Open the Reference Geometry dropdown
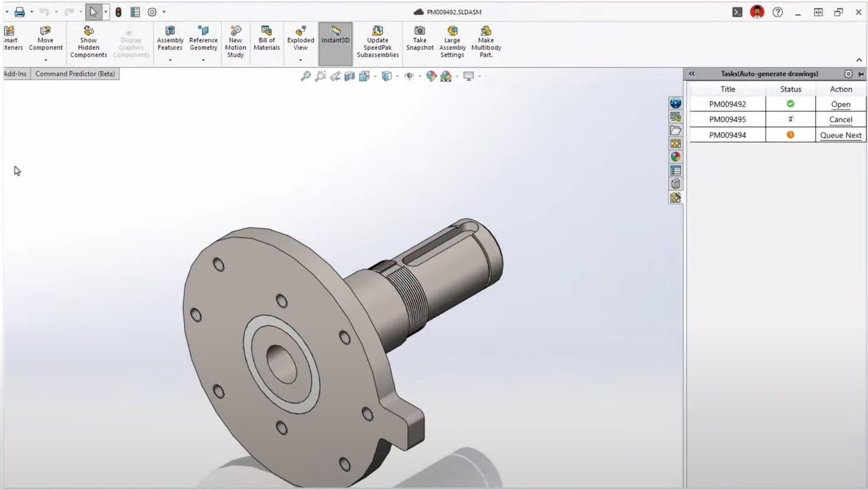The width and height of the screenshot is (868, 490). pos(203,60)
